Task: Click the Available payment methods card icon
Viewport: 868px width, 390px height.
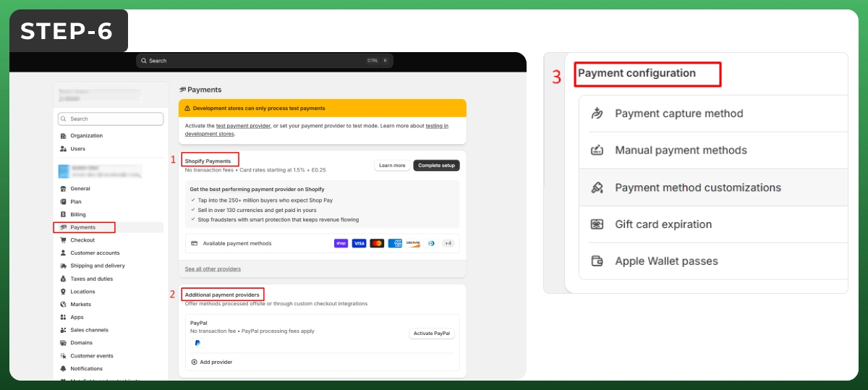Action: click(195, 244)
